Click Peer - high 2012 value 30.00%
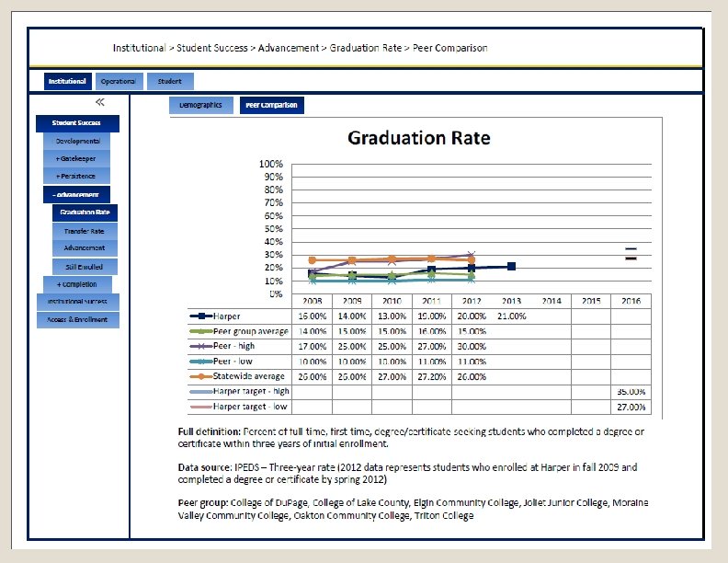Image resolution: width=728 pixels, height=563 pixels. click(x=472, y=347)
